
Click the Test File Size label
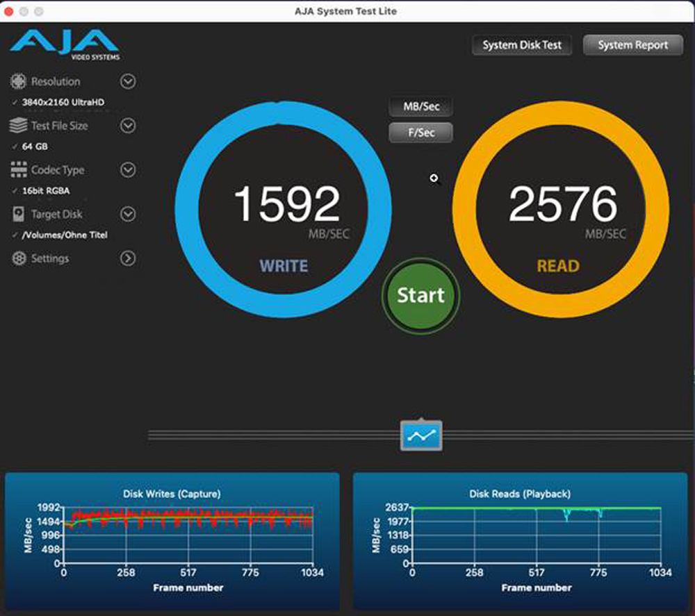(59, 126)
